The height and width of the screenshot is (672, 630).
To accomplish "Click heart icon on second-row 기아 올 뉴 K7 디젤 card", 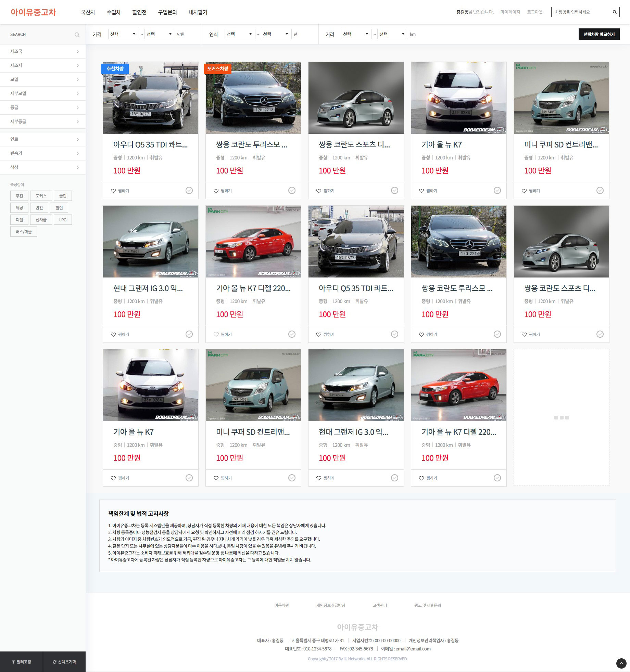I will coord(216,334).
